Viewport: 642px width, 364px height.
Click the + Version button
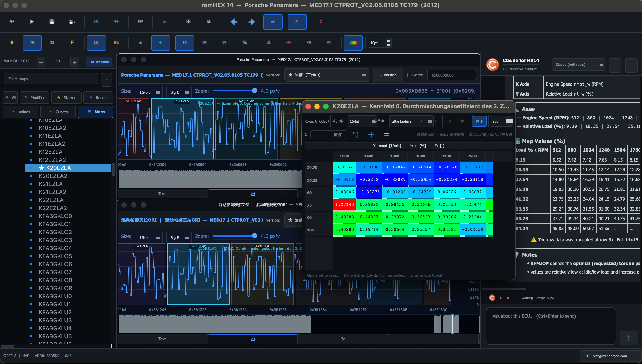pyautogui.click(x=388, y=75)
